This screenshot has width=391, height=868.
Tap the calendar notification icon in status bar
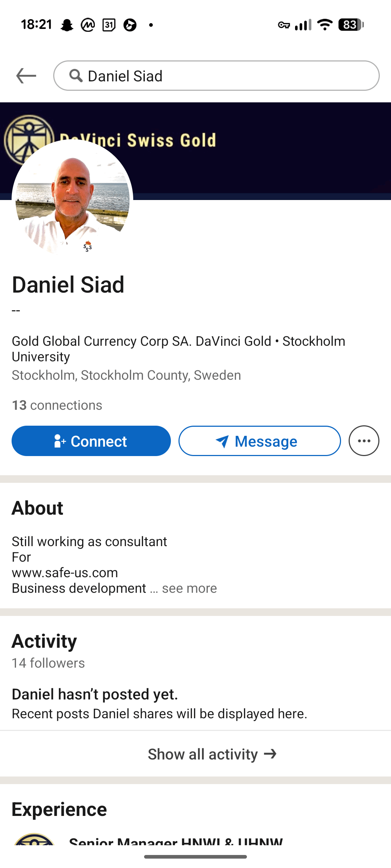(x=109, y=25)
